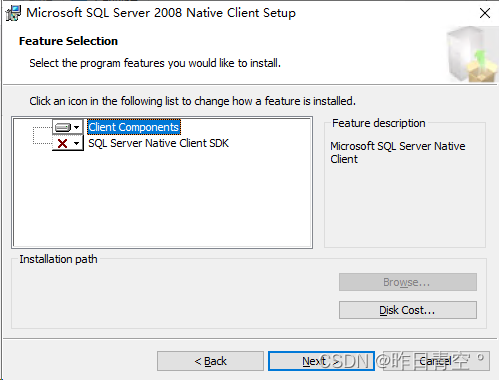499x380 pixels.
Task: Close the setup window via X
Action: point(485,13)
